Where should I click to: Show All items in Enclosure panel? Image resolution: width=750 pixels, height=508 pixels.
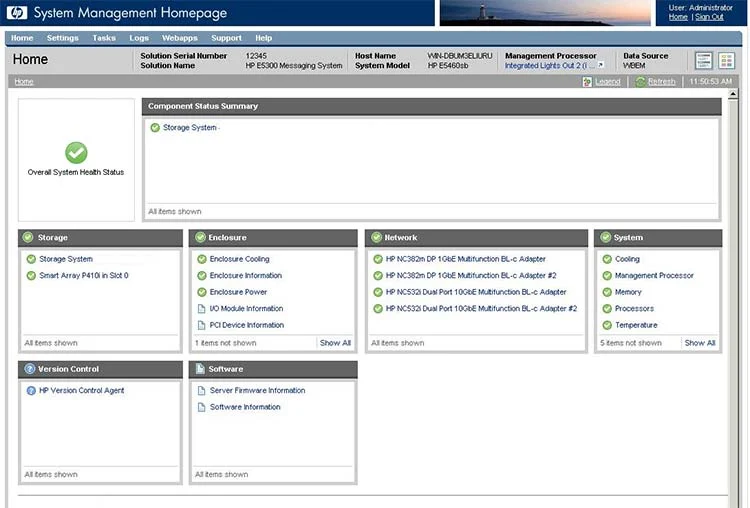point(335,343)
